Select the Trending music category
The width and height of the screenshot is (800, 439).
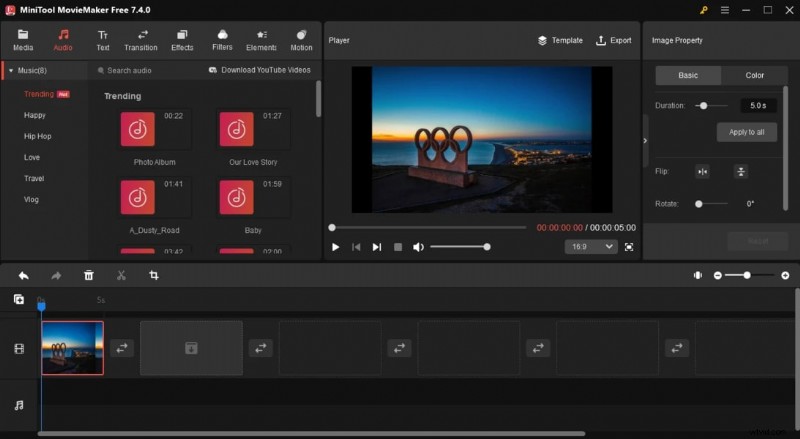[x=39, y=94]
